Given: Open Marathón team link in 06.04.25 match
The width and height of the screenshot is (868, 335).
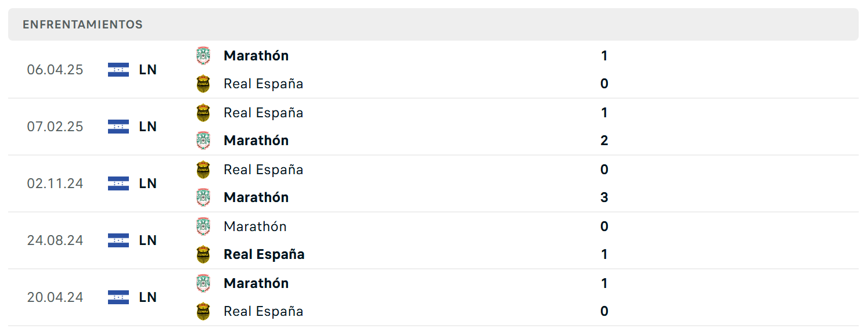Looking at the screenshot, I should (256, 56).
